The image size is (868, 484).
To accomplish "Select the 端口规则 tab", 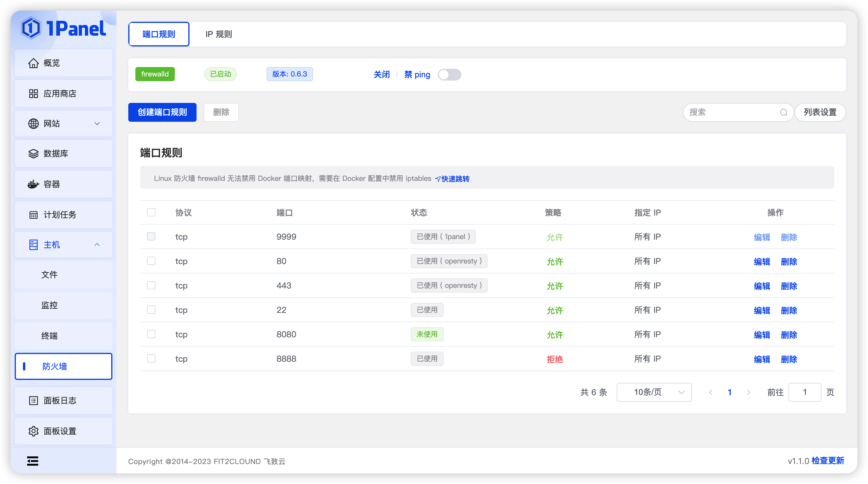I will [158, 34].
